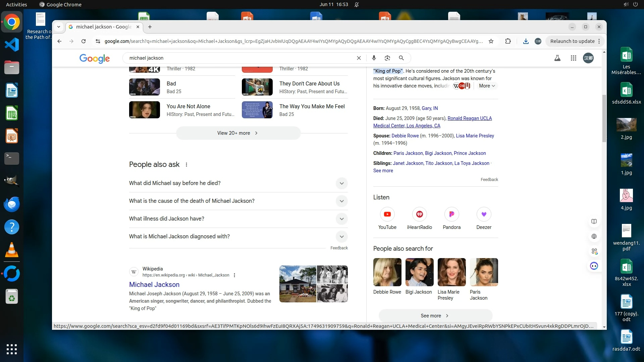Open Chrome extensions puzzle icon

coord(508,41)
